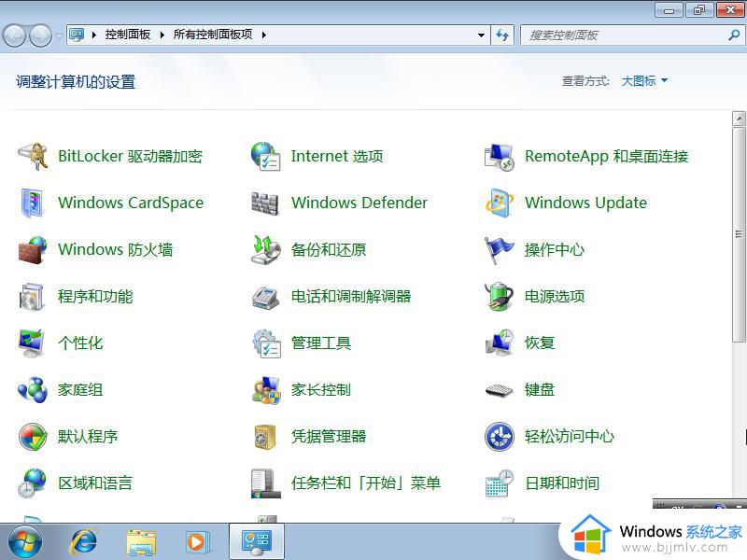This screenshot has width=747, height=560.
Task: Click the 程序和功能 programs icon
Action: click(x=33, y=296)
